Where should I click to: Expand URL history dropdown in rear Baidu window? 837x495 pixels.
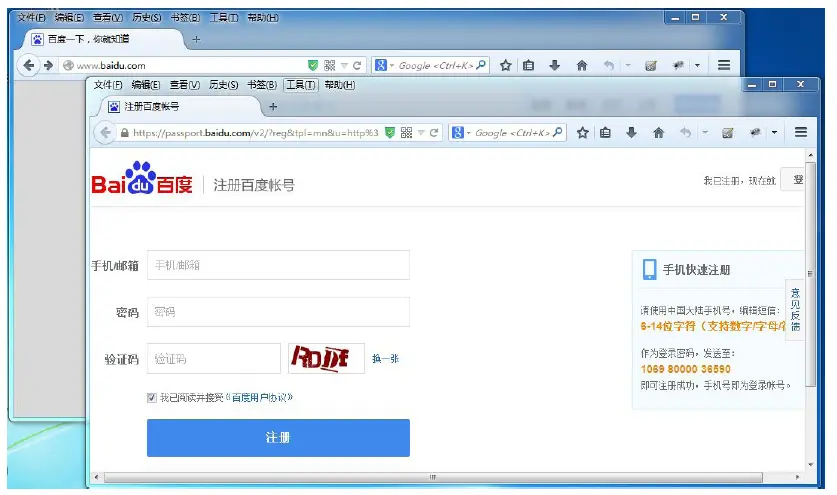[344, 65]
